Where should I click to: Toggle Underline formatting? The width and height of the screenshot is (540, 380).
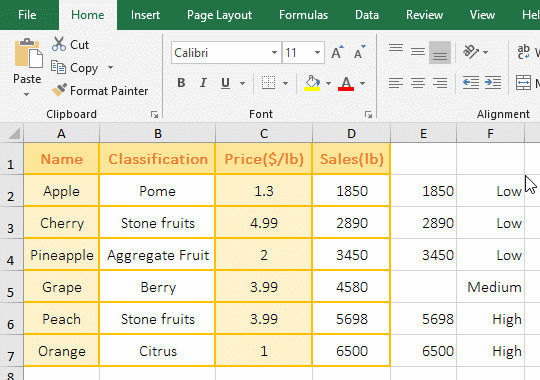225,83
